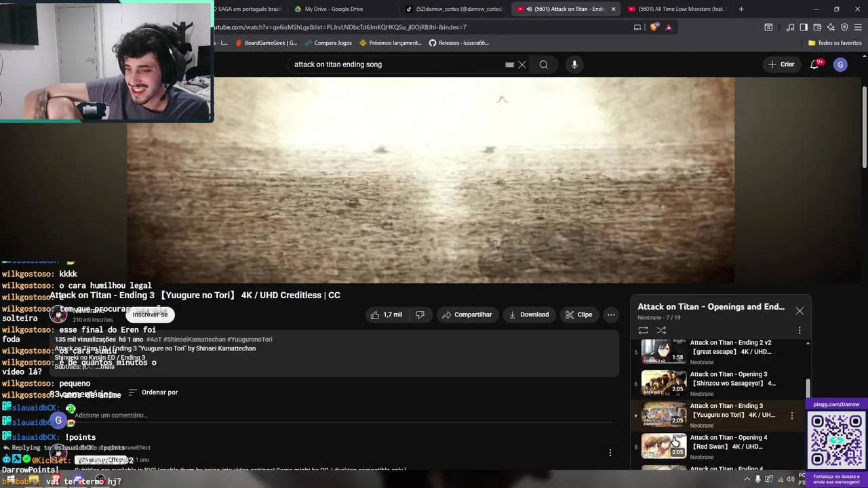
Task: Click the YouTube search input field
Action: tap(397, 64)
